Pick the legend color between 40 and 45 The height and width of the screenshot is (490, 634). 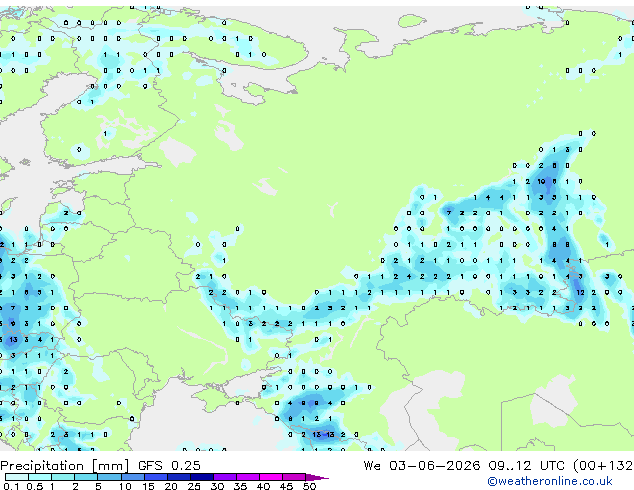271,477
